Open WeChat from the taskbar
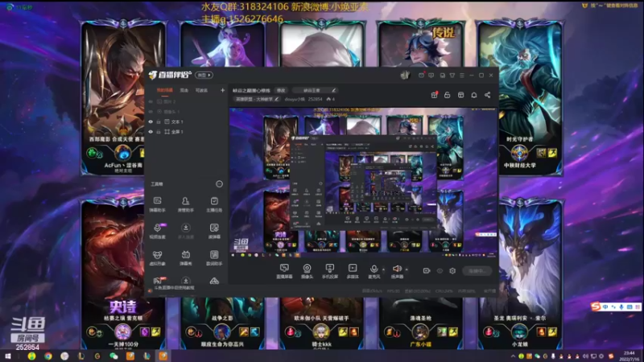Screen dimensions: 644x362 [x=114, y=356]
